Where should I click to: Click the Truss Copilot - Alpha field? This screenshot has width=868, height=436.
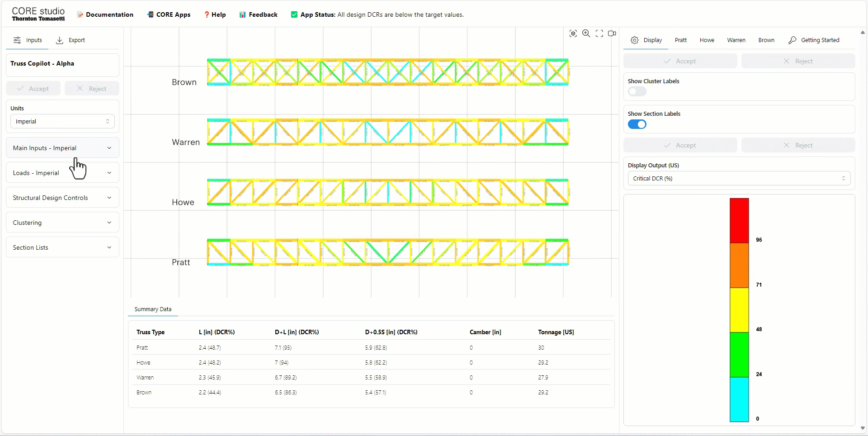click(x=62, y=65)
